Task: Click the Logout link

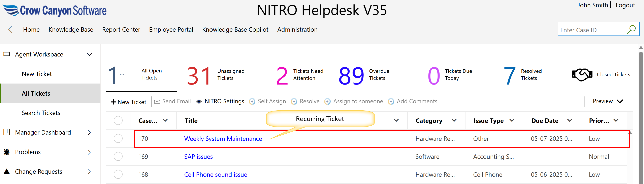Action: [x=625, y=5]
